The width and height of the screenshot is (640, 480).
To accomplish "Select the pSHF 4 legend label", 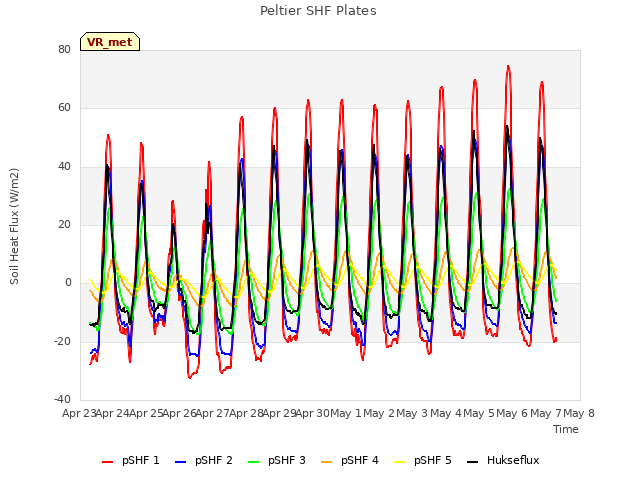I will pyautogui.click(x=360, y=460).
